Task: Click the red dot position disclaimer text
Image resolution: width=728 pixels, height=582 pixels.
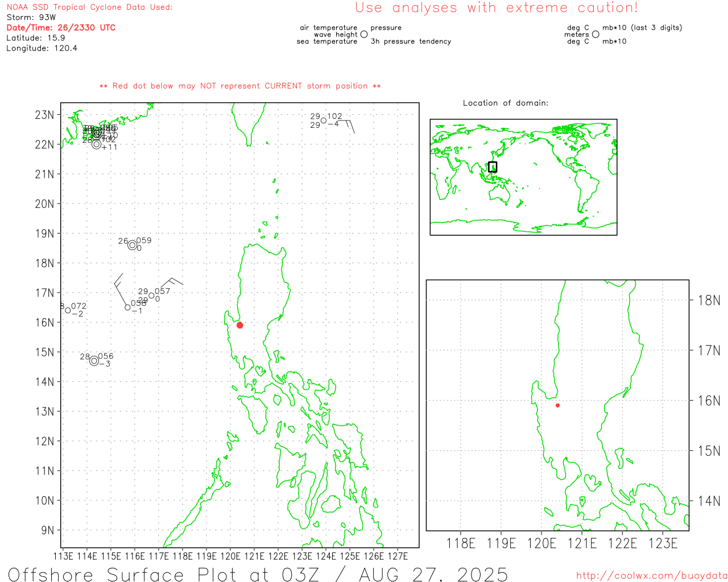Action: pyautogui.click(x=240, y=86)
